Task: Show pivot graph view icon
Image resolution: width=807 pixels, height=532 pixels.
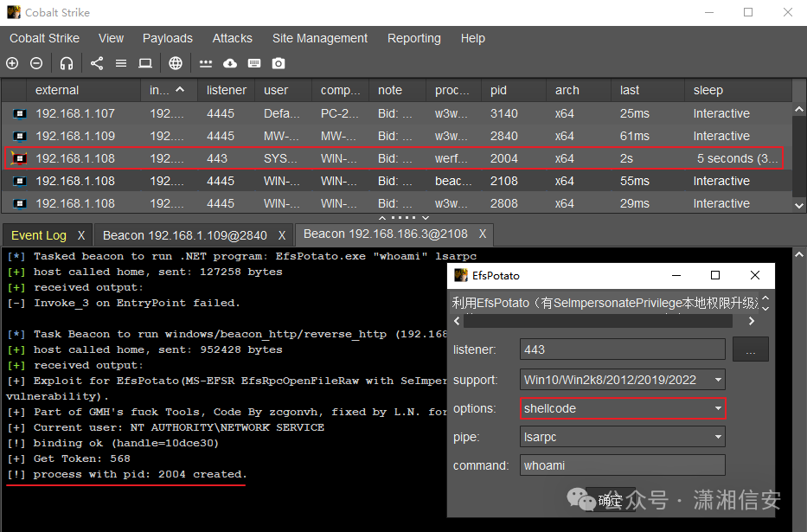Action: click(x=97, y=63)
